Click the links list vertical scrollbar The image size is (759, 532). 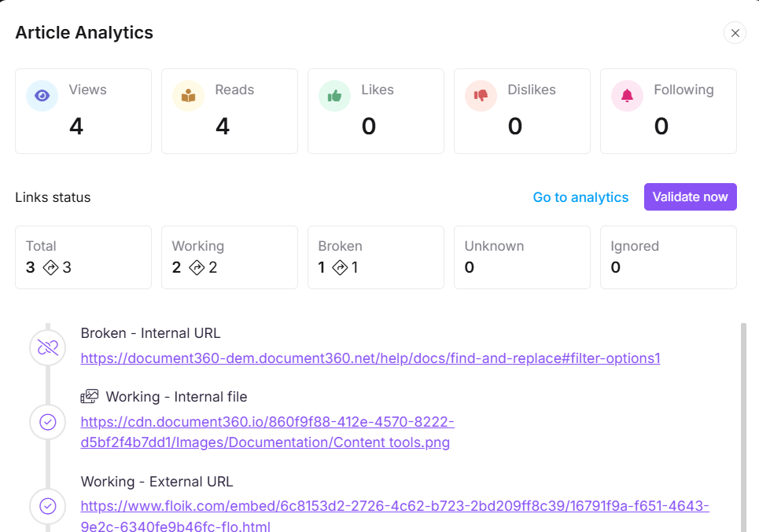(x=743, y=427)
